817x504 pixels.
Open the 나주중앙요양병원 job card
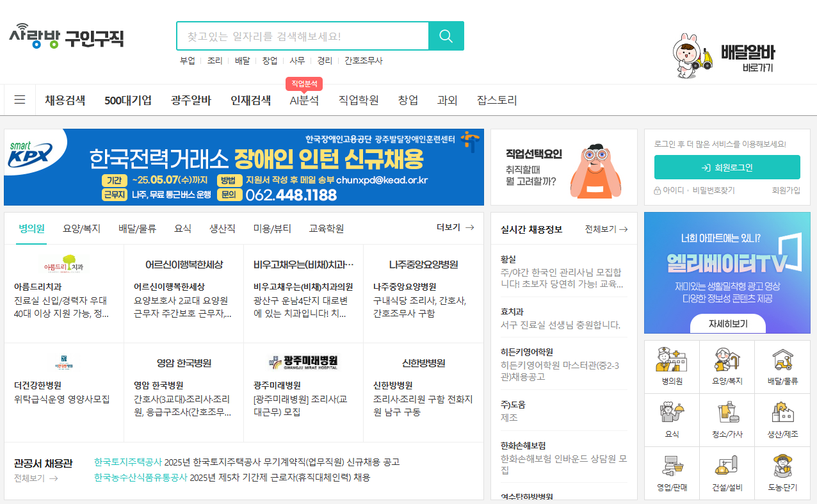[x=423, y=293]
